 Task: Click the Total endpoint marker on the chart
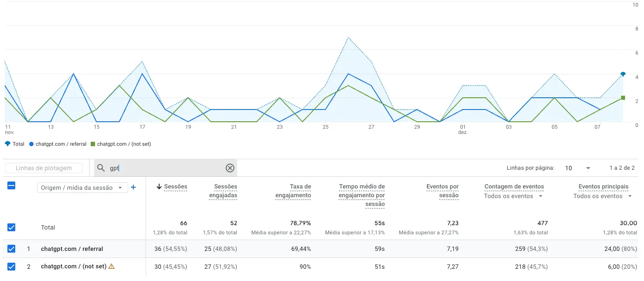click(x=623, y=74)
